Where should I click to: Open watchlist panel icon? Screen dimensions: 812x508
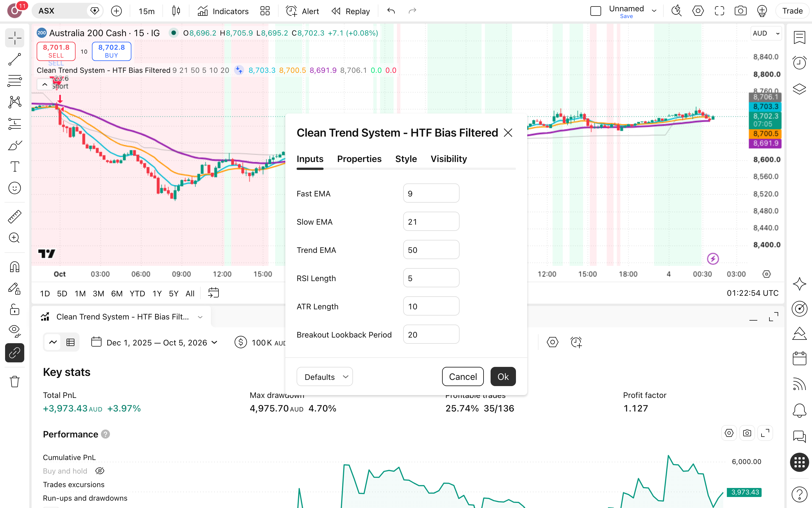coord(800,37)
